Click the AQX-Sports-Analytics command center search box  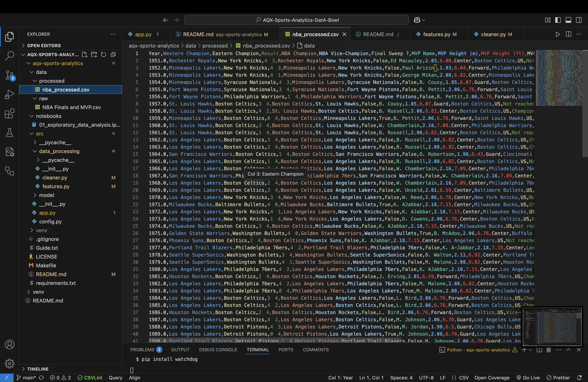[x=296, y=20]
